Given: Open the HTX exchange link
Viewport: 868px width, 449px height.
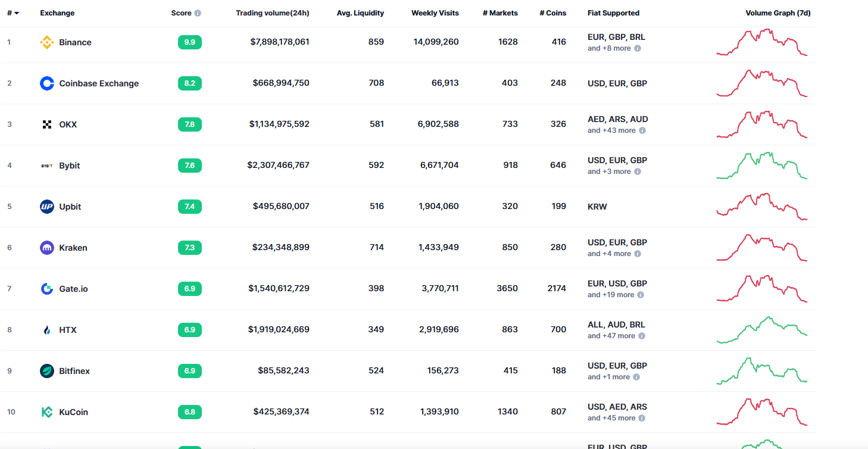Looking at the screenshot, I should pos(68,330).
